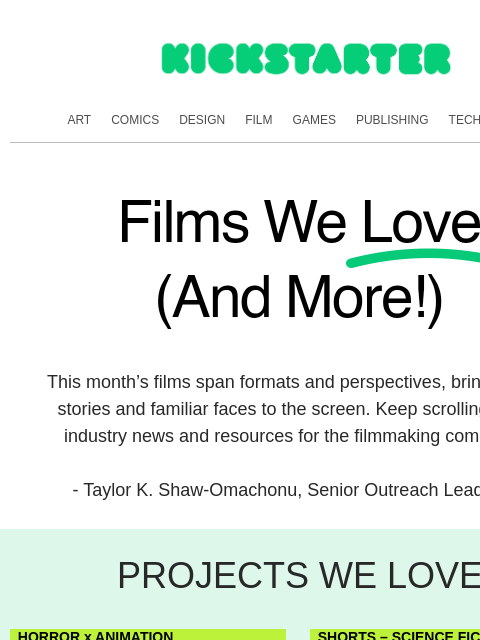Visit the PUBLISHING category
Screen dimensions: 480x640
(x=392, y=120)
